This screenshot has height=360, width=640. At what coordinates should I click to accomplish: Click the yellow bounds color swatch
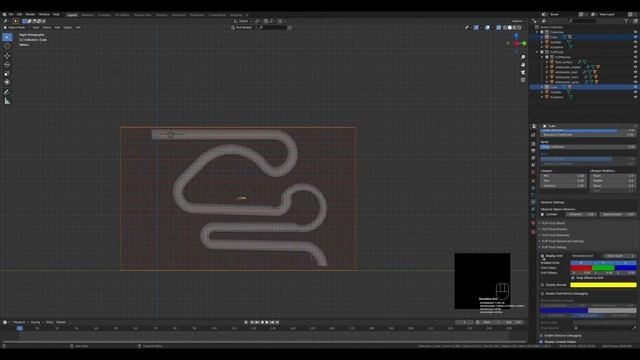[603, 285]
